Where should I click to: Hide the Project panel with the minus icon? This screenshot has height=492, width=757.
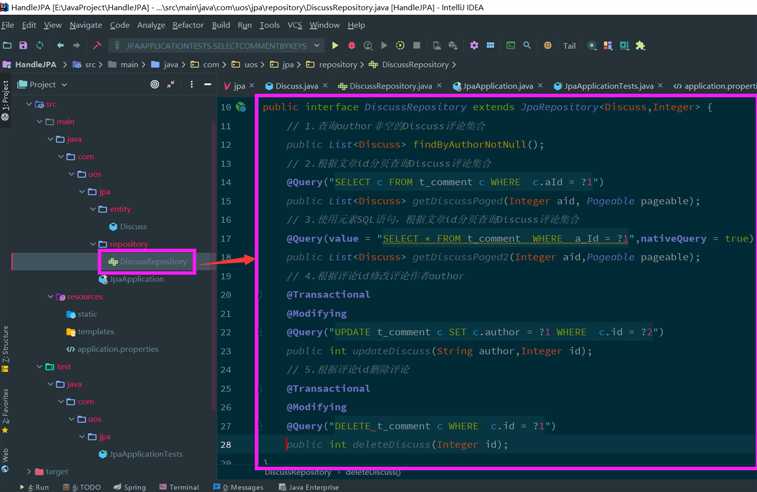(208, 84)
